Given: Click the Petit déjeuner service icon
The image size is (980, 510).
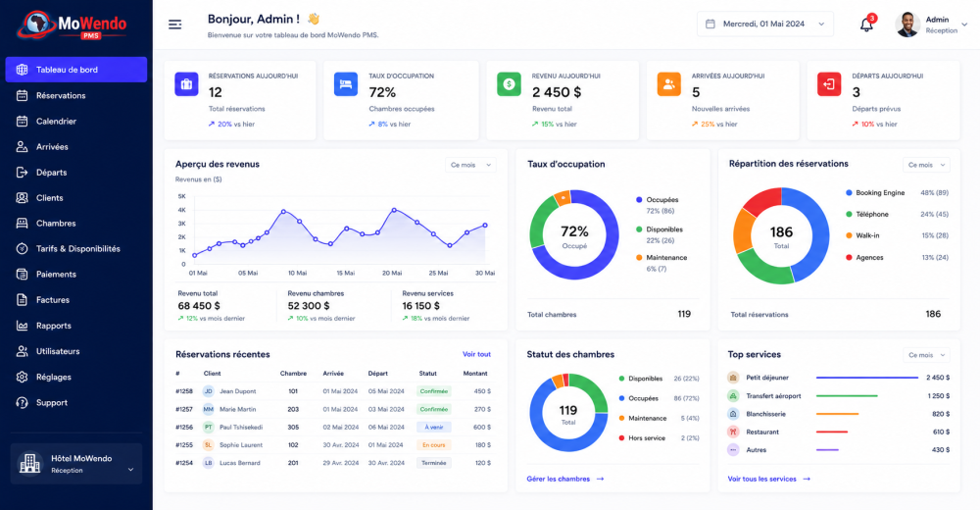Looking at the screenshot, I should click(733, 378).
